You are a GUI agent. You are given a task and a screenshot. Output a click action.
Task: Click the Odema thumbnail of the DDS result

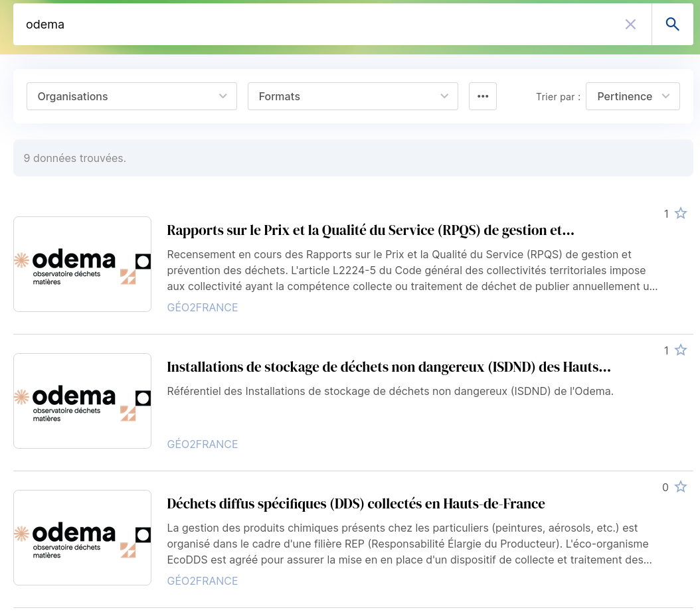tap(82, 537)
